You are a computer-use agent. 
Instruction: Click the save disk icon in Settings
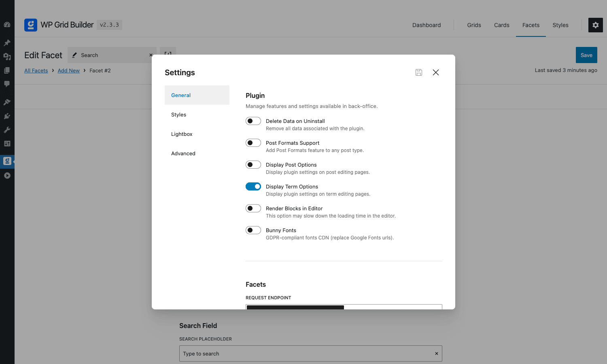(x=419, y=72)
